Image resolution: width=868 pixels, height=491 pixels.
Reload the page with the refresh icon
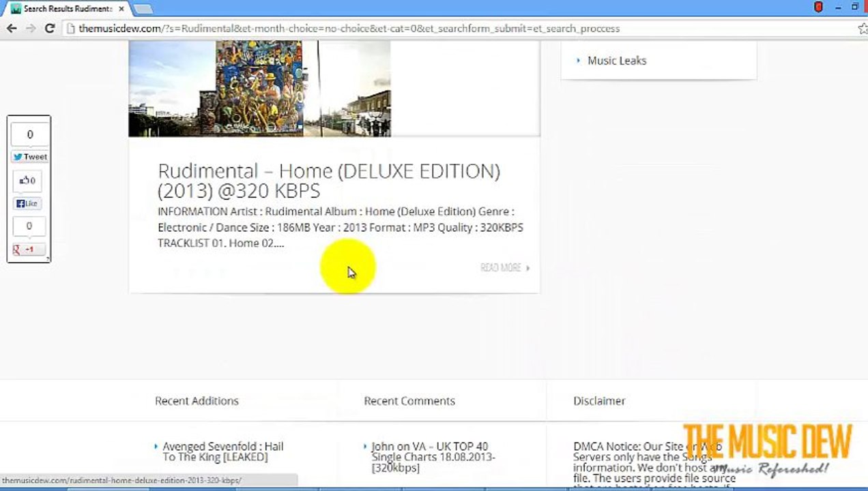pyautogui.click(x=50, y=29)
